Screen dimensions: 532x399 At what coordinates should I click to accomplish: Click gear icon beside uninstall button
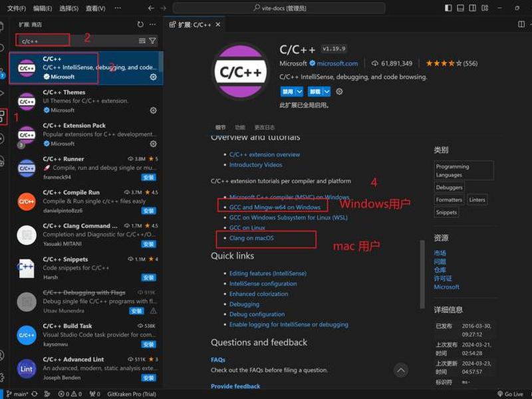point(339,92)
